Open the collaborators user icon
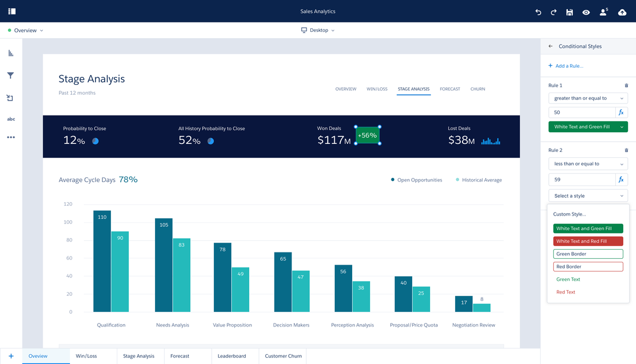 (x=604, y=12)
